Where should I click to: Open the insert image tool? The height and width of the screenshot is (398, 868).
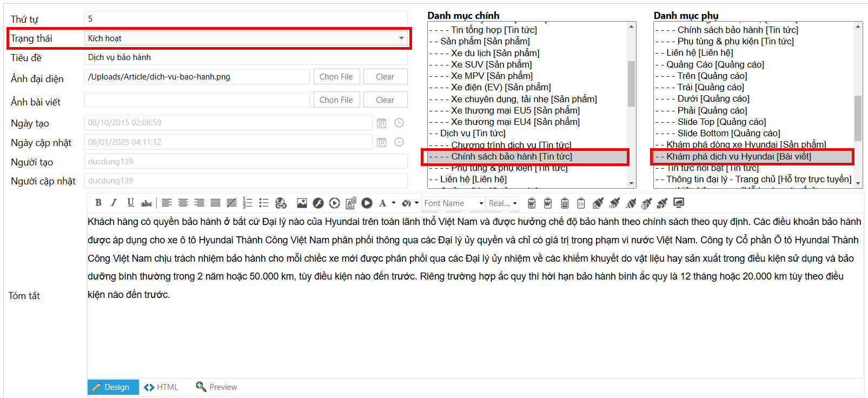click(302, 203)
